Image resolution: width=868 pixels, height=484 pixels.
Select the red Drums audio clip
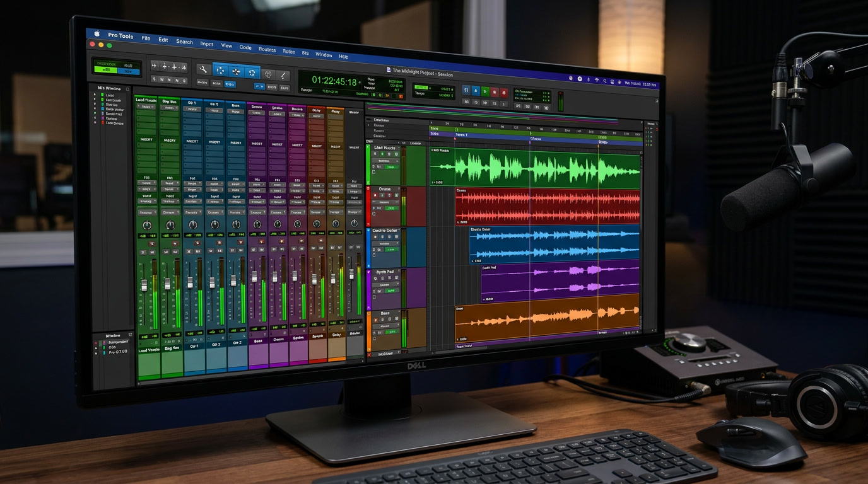point(548,206)
